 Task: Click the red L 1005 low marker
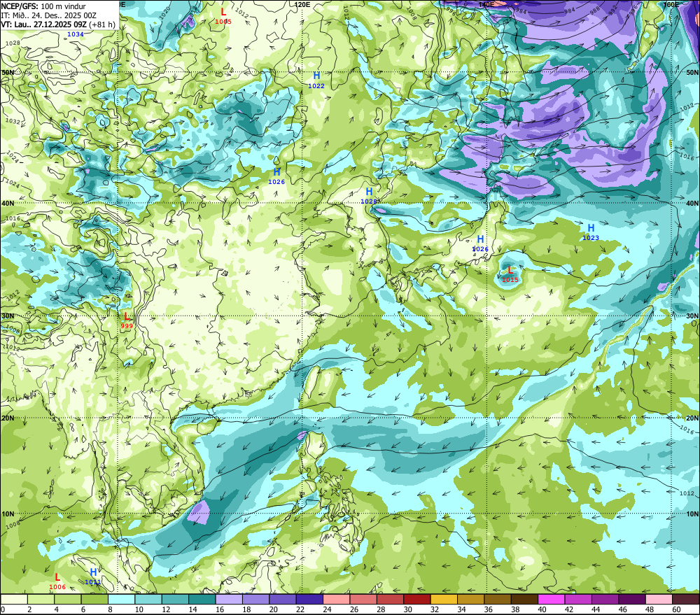tap(223, 15)
